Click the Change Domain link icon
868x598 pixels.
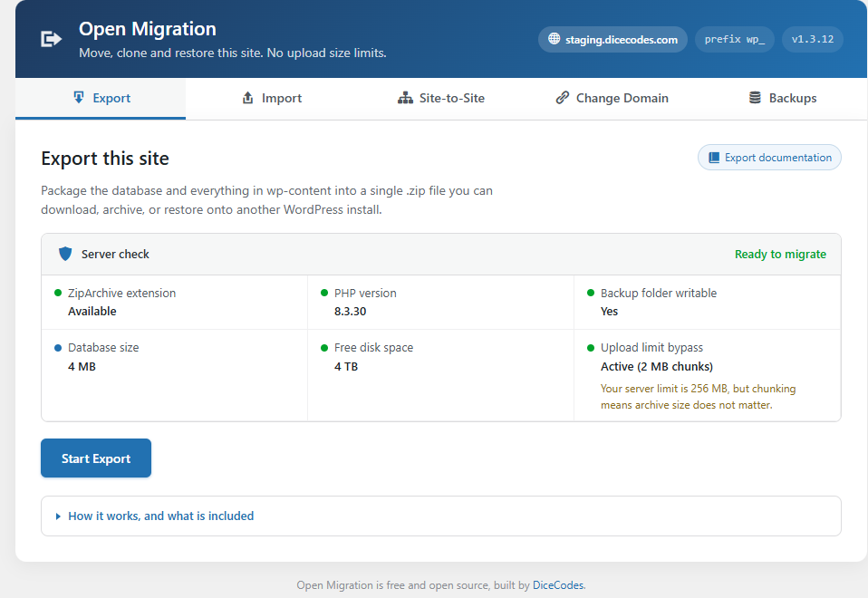pos(563,98)
